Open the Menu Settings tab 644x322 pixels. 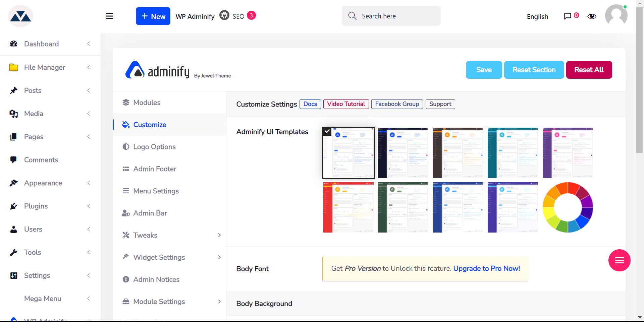pos(169,191)
